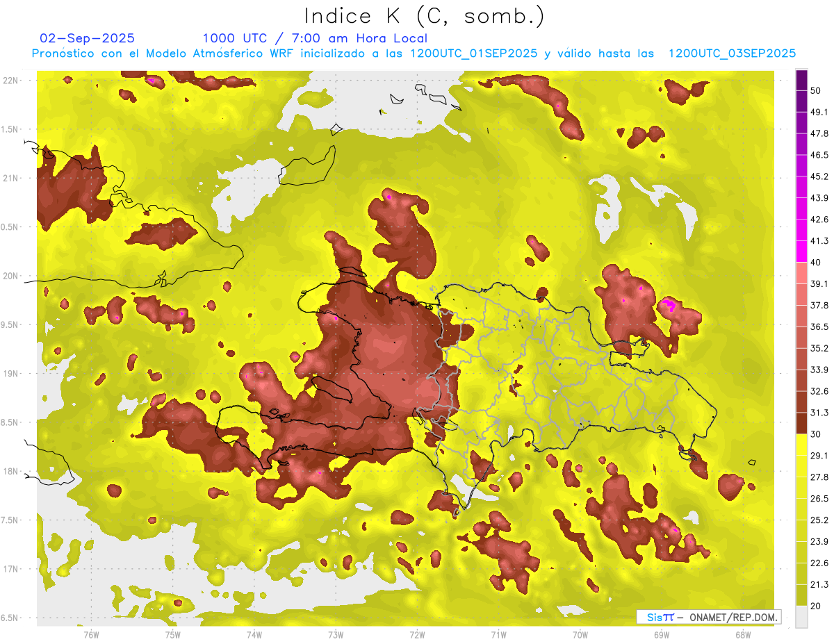This screenshot has width=834, height=644.
Task: Click the "33.9" value on the color scale
Action: tap(820, 370)
